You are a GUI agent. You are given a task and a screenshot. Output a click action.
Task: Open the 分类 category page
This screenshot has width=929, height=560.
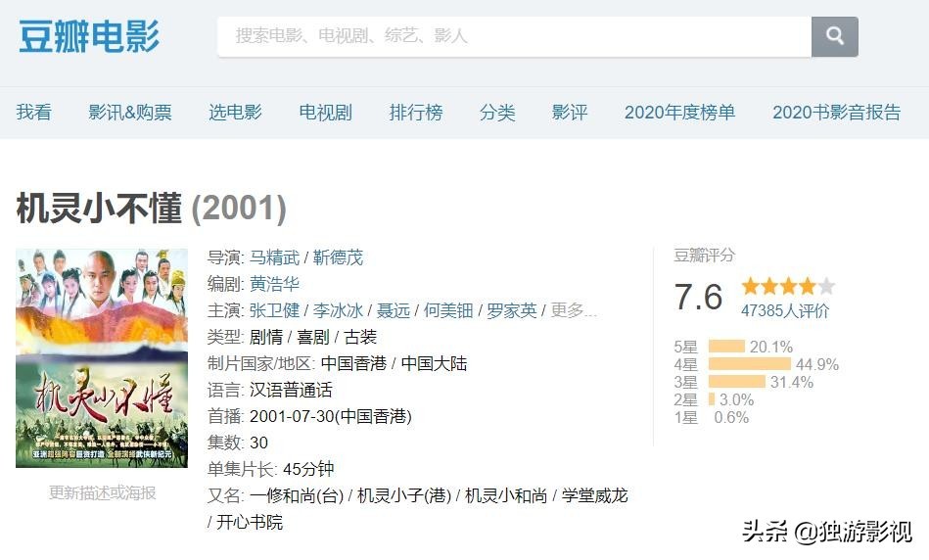click(x=497, y=113)
